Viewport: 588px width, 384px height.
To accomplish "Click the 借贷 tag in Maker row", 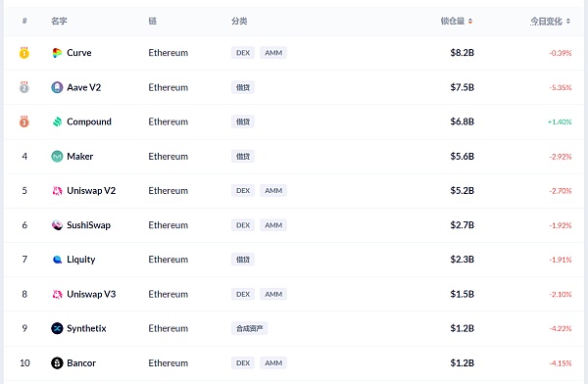I will pyautogui.click(x=243, y=157).
